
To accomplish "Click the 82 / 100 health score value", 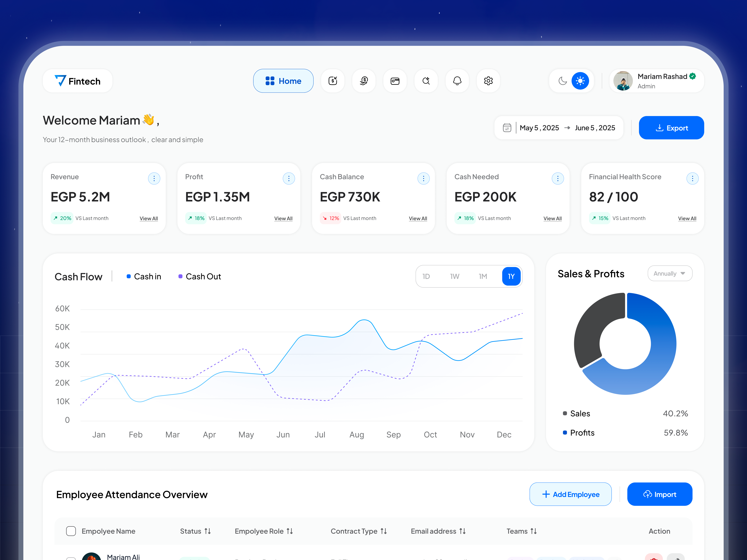I will tap(614, 197).
